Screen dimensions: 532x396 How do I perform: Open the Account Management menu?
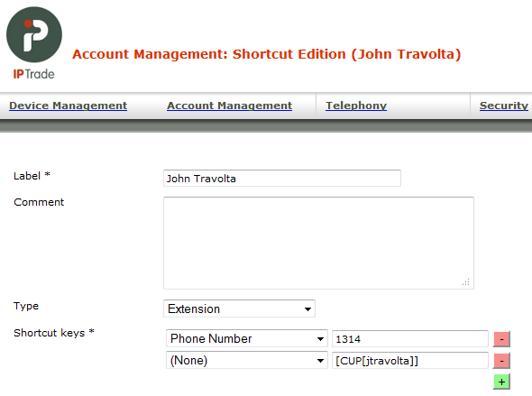(x=229, y=106)
